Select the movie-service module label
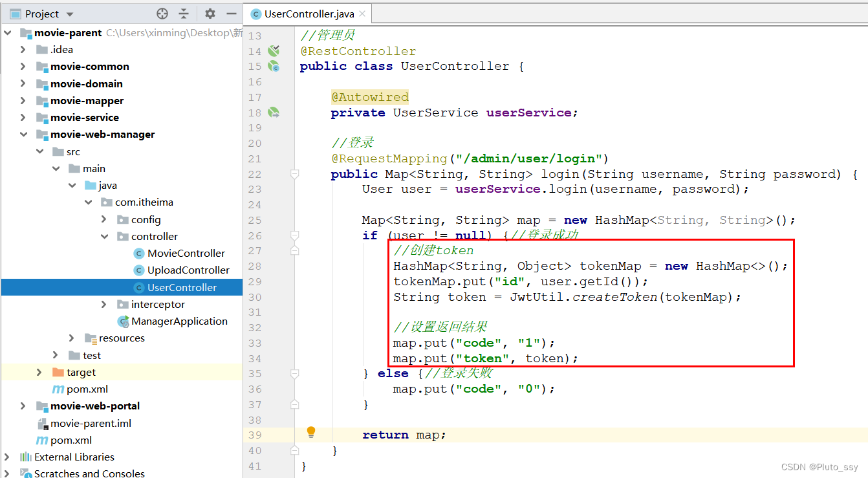The width and height of the screenshot is (868, 478). tap(85, 117)
